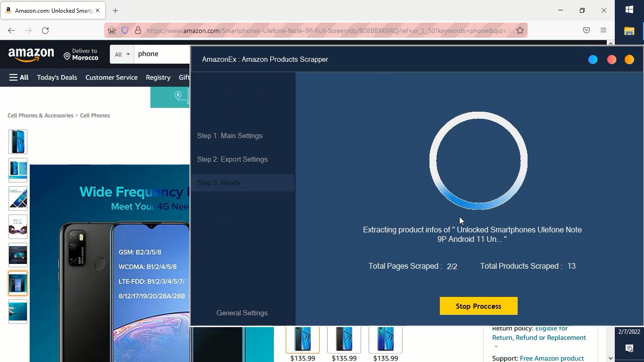
Task: Choose the selected first color variant
Action: pyautogui.click(x=303, y=339)
